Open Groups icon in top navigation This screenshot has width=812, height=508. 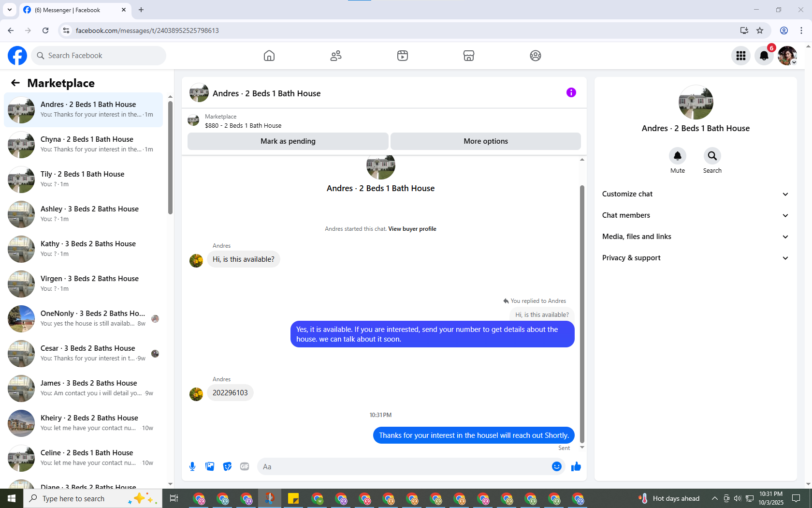[x=536, y=56]
